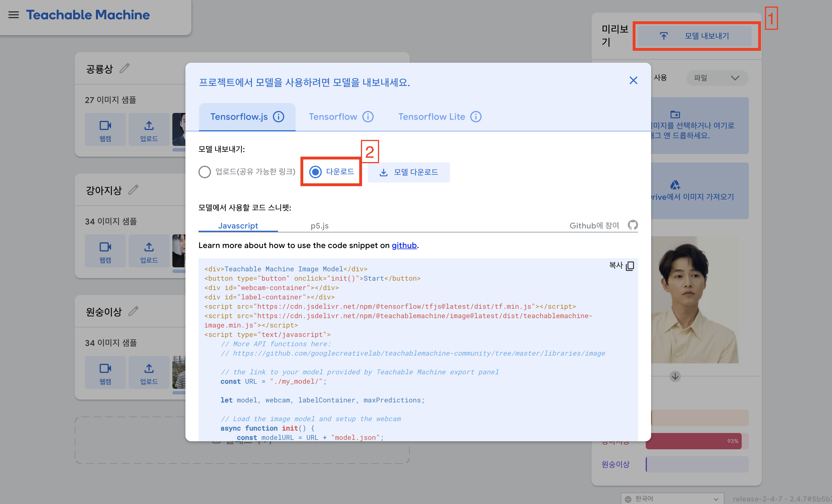The image size is (832, 504).
Task: Copy the code snippet with 복사 icon
Action: pyautogui.click(x=630, y=266)
